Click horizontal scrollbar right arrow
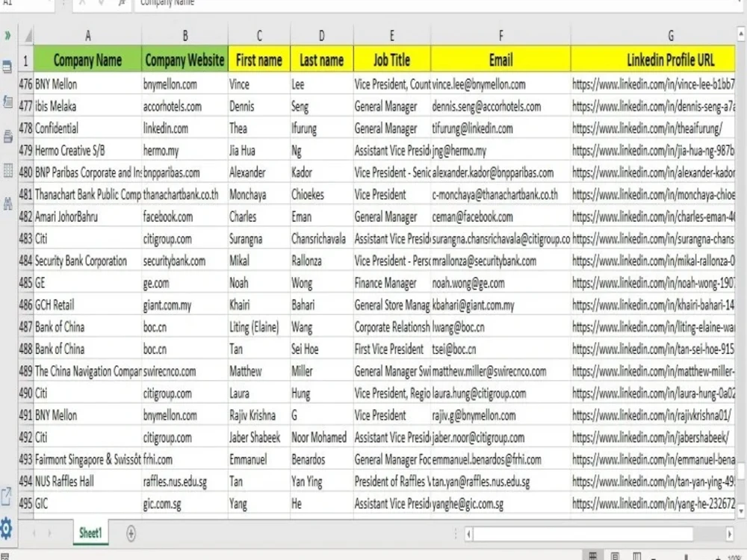 [x=729, y=534]
